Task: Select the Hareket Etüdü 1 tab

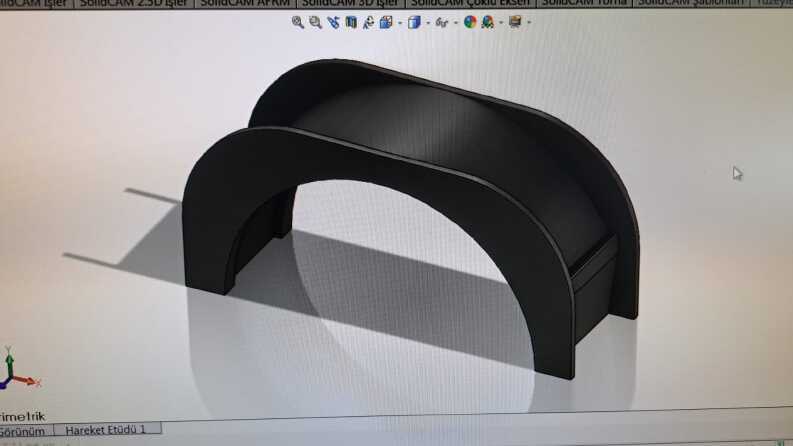Action: tap(107, 430)
